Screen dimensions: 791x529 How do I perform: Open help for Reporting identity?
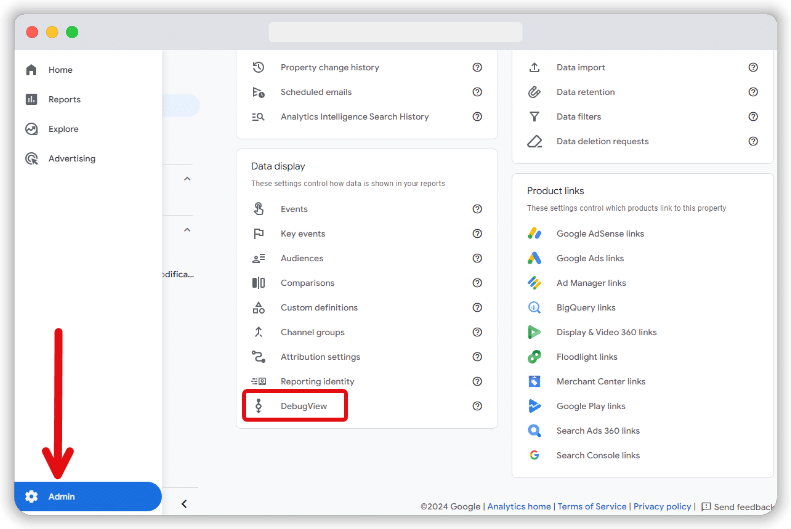477,381
